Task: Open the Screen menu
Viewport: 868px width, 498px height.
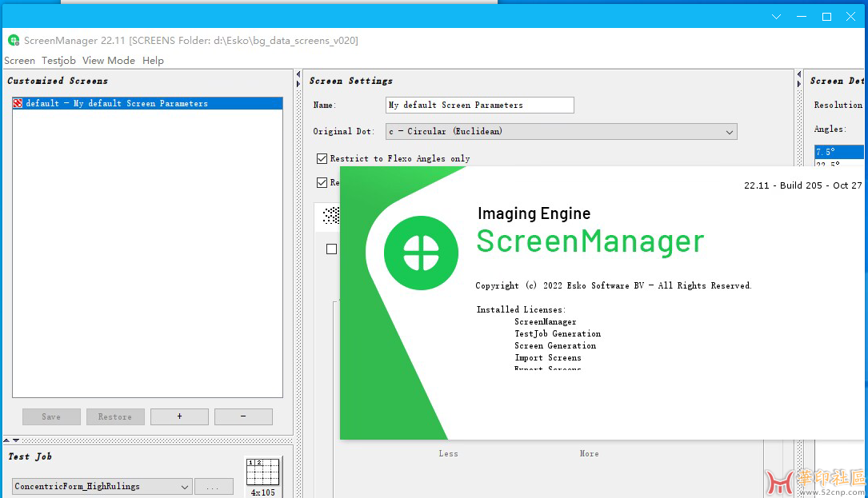Action: [x=19, y=60]
